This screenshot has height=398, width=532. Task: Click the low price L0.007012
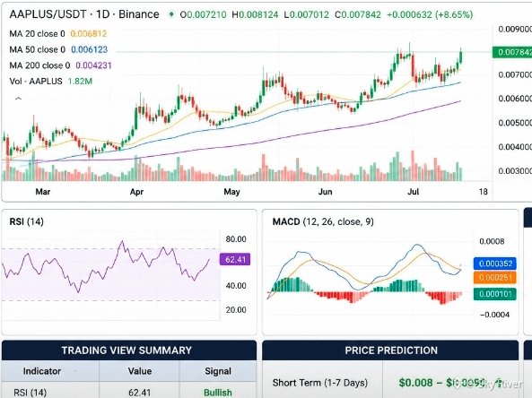pyautogui.click(x=307, y=14)
